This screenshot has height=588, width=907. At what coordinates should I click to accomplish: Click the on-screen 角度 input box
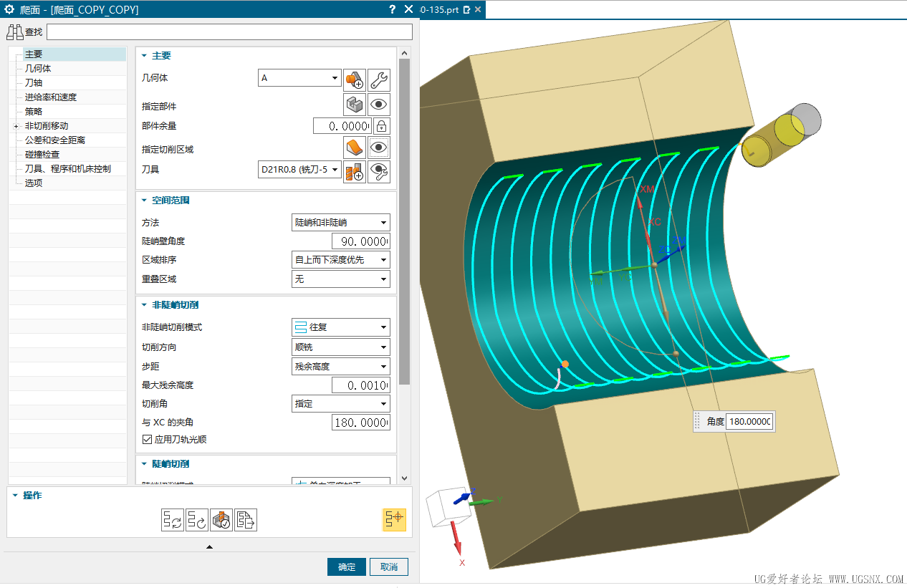point(749,422)
